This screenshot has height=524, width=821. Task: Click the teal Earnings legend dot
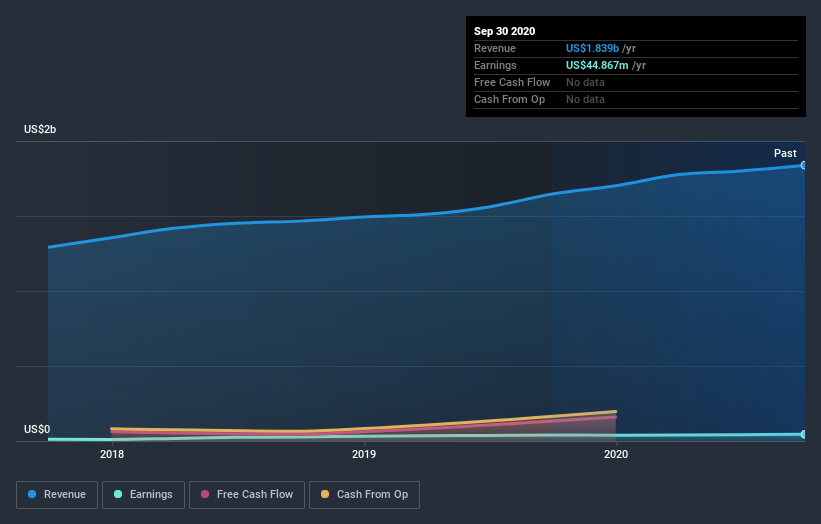click(118, 494)
